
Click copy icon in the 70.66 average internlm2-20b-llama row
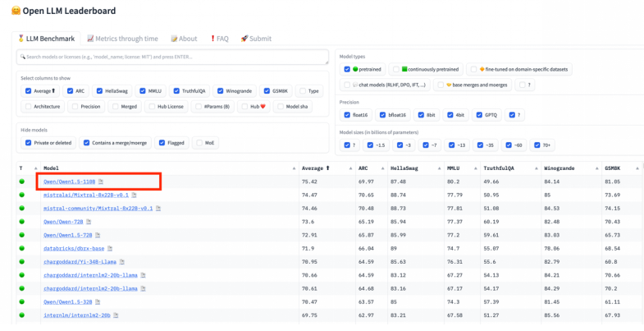coord(143,275)
